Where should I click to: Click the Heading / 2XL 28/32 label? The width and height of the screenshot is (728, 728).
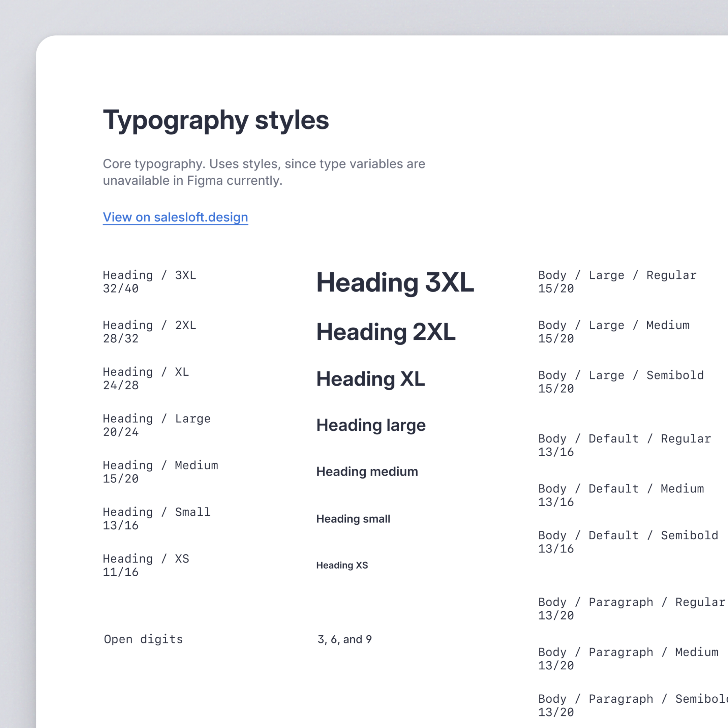150,332
